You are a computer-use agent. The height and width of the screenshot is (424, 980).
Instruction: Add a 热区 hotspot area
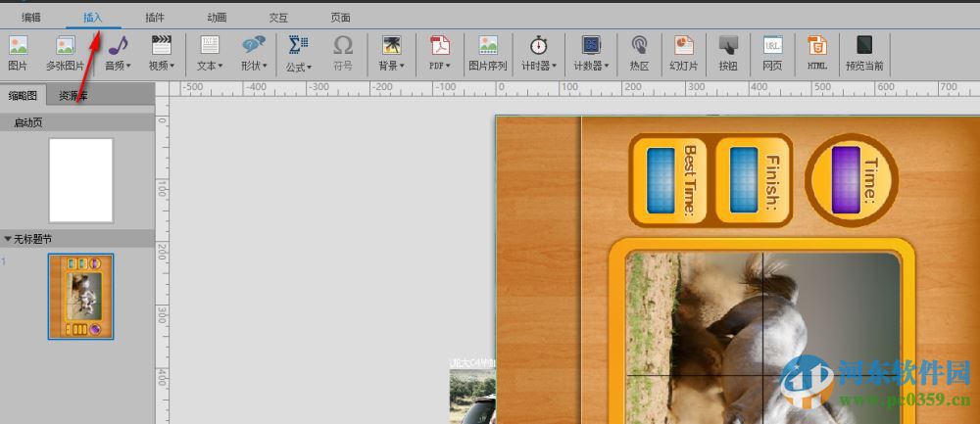coord(639,52)
